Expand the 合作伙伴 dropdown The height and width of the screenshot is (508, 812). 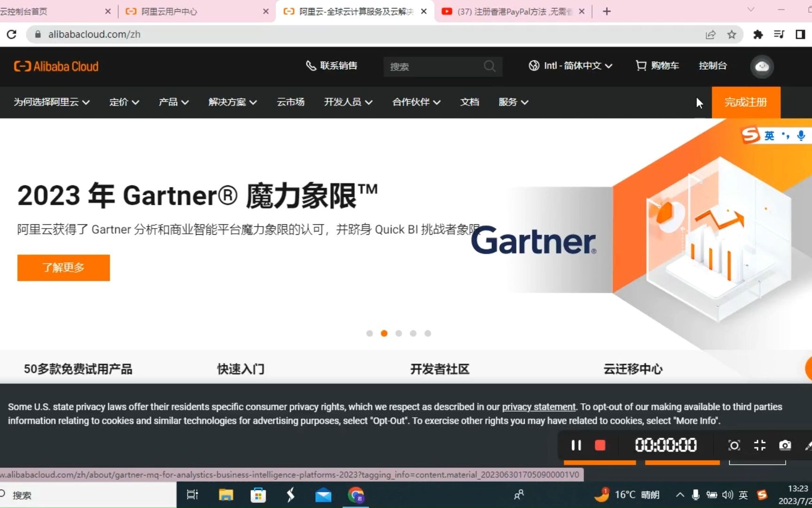pos(416,102)
